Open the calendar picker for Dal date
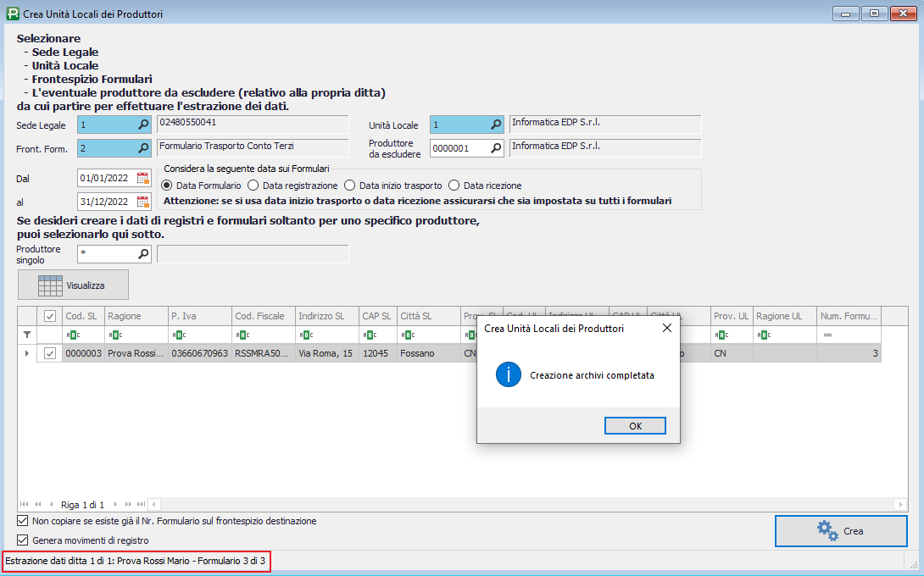The height and width of the screenshot is (576, 924). point(142,179)
